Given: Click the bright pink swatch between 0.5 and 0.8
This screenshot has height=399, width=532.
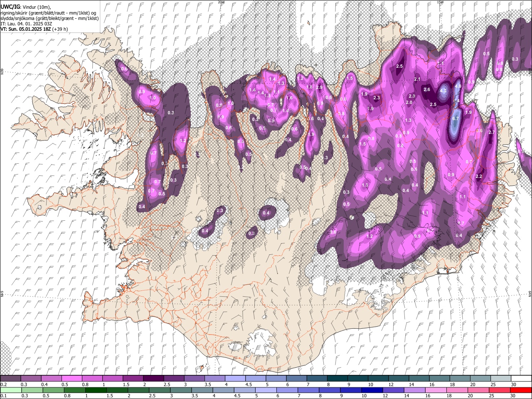Looking at the screenshot, I should tap(71, 379).
